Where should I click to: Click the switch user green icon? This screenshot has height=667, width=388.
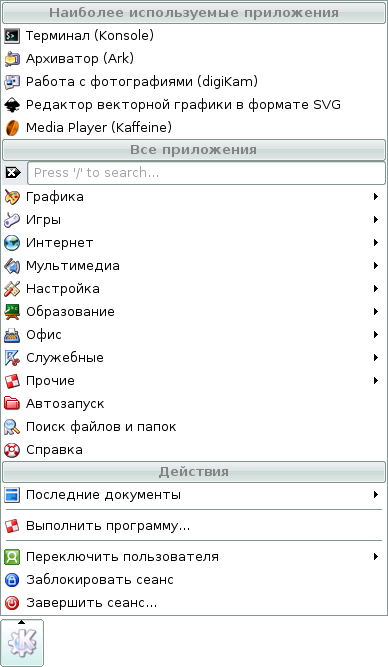coord(12,557)
